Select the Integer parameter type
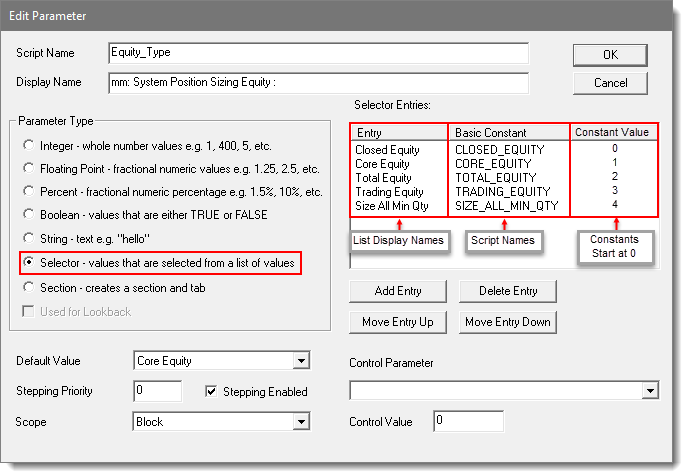The width and height of the screenshot is (682, 472). click(28, 145)
